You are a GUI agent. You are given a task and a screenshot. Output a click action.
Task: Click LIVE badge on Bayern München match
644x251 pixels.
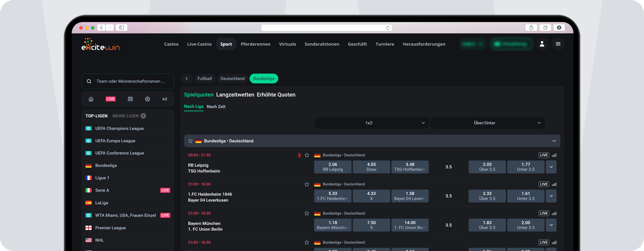(544, 213)
